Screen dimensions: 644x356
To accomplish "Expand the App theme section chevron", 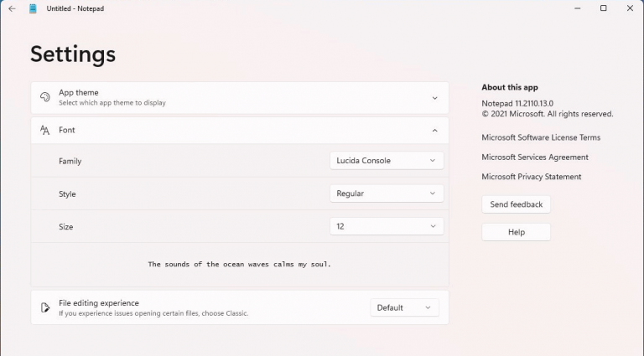I will point(434,98).
